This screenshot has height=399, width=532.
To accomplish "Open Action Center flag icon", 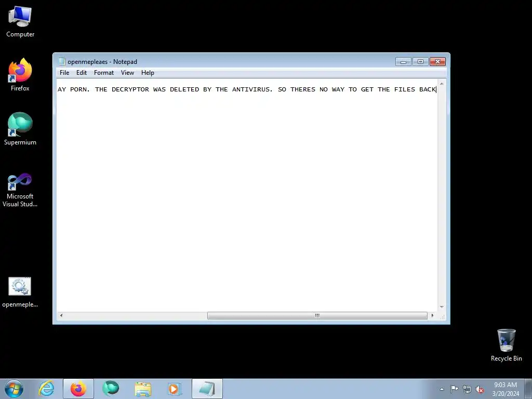I will [454, 389].
